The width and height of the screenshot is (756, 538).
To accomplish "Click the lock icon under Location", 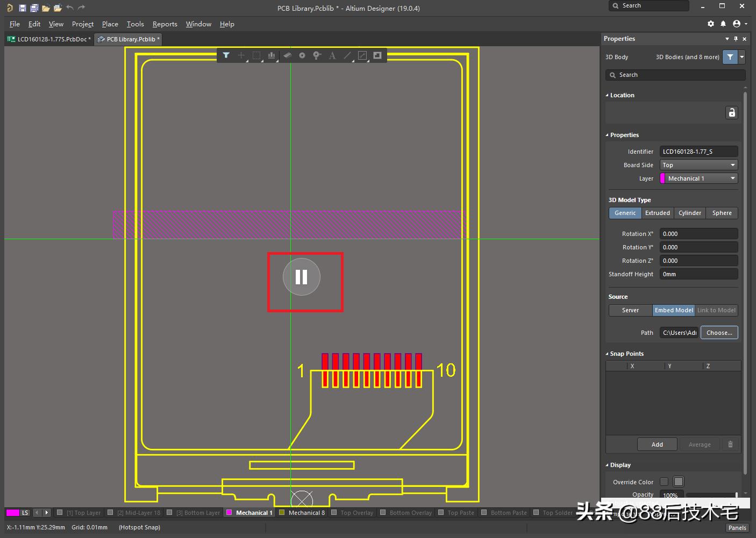I will pos(732,112).
